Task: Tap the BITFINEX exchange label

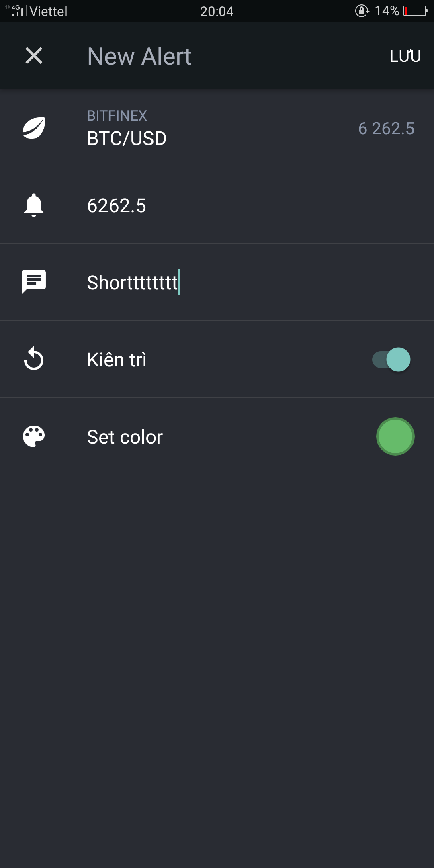Action: (x=117, y=116)
